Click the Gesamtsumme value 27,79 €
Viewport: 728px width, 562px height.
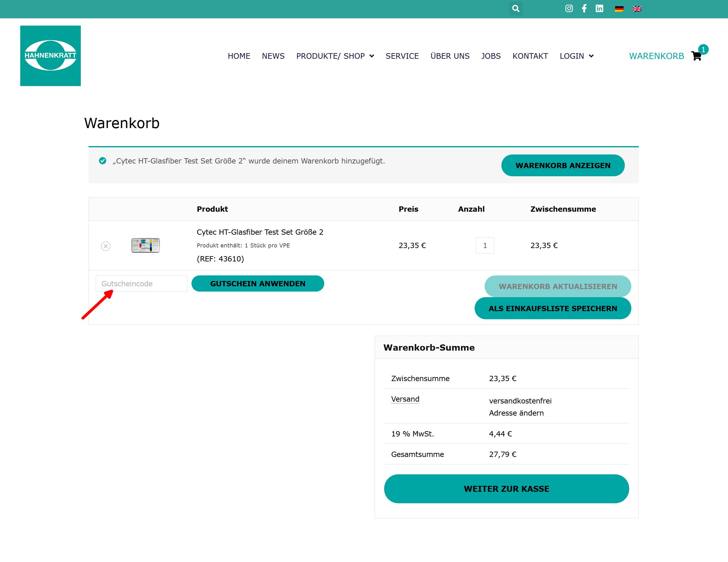click(x=503, y=454)
